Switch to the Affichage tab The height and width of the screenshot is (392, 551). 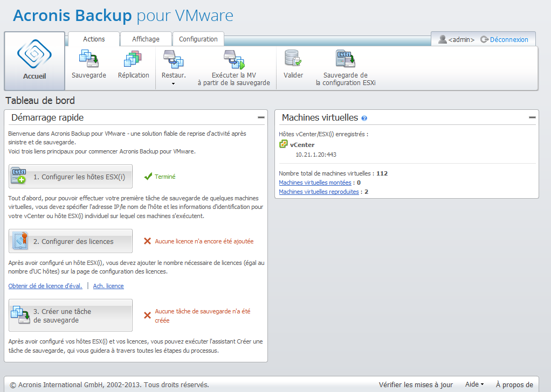click(x=146, y=39)
